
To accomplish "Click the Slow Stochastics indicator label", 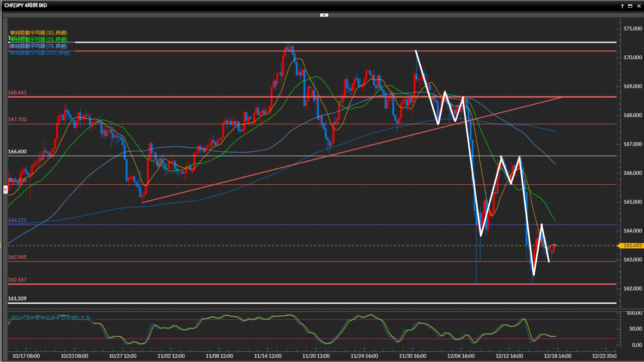I will tap(50, 318).
